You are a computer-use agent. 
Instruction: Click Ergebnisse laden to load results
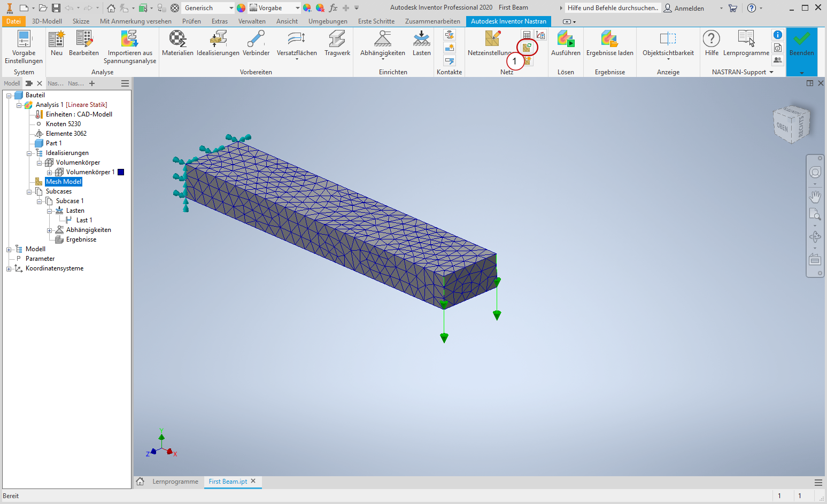(x=610, y=43)
